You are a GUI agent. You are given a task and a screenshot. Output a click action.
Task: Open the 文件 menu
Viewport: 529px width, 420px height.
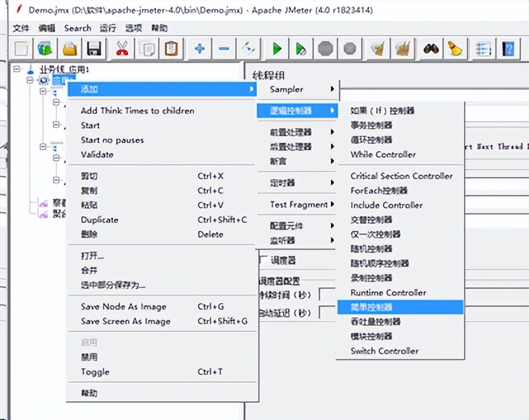tap(21, 28)
